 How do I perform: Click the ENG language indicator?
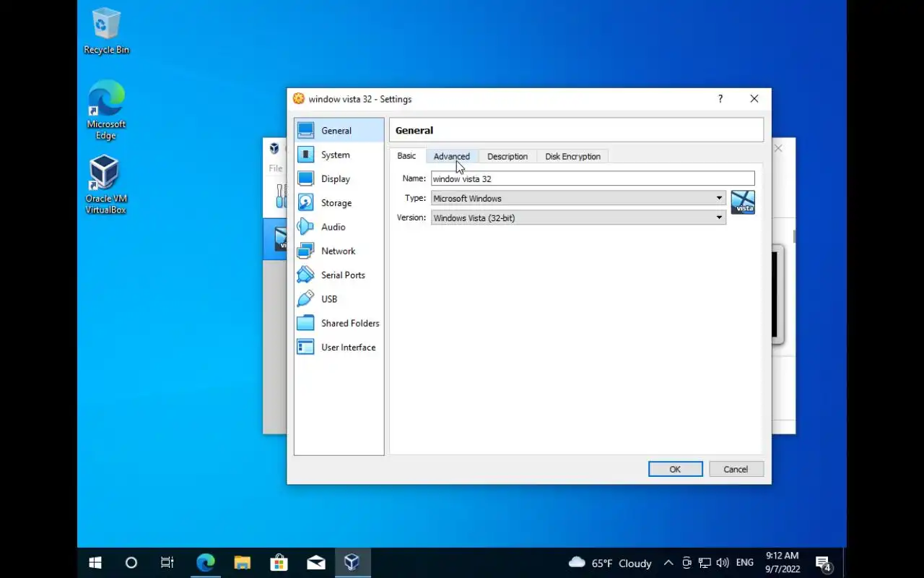click(x=745, y=563)
